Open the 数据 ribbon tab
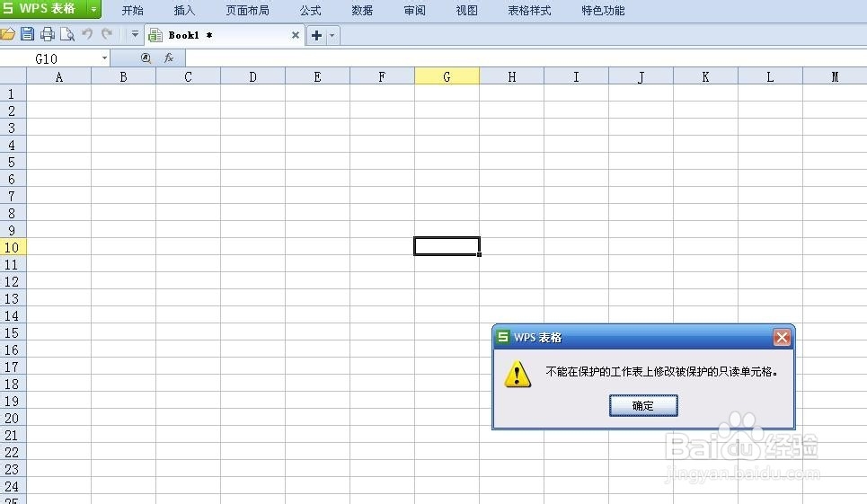 tap(363, 11)
